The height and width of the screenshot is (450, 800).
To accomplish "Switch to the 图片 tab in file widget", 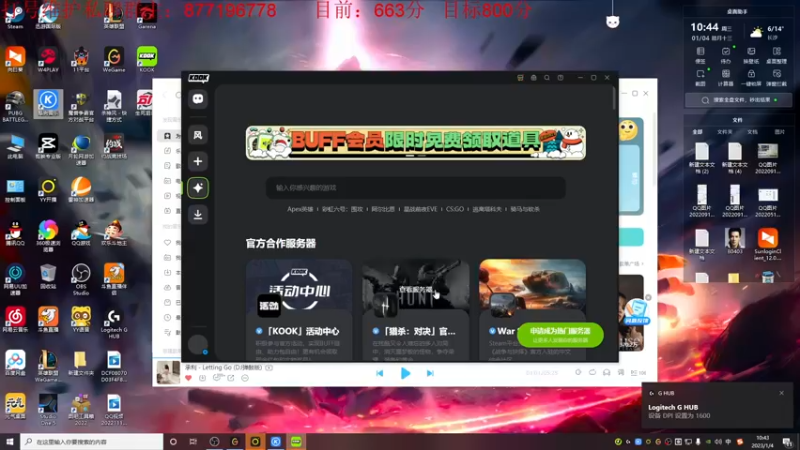I will [x=780, y=132].
